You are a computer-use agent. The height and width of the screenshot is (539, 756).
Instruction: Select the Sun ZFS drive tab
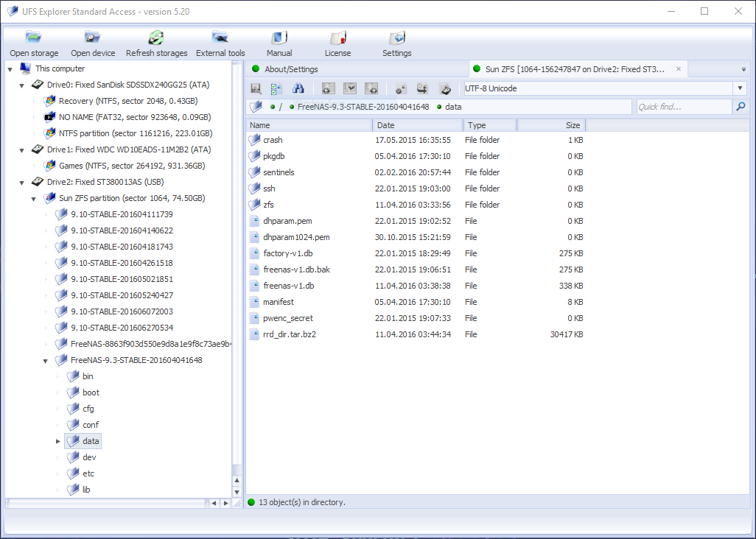[x=575, y=69]
